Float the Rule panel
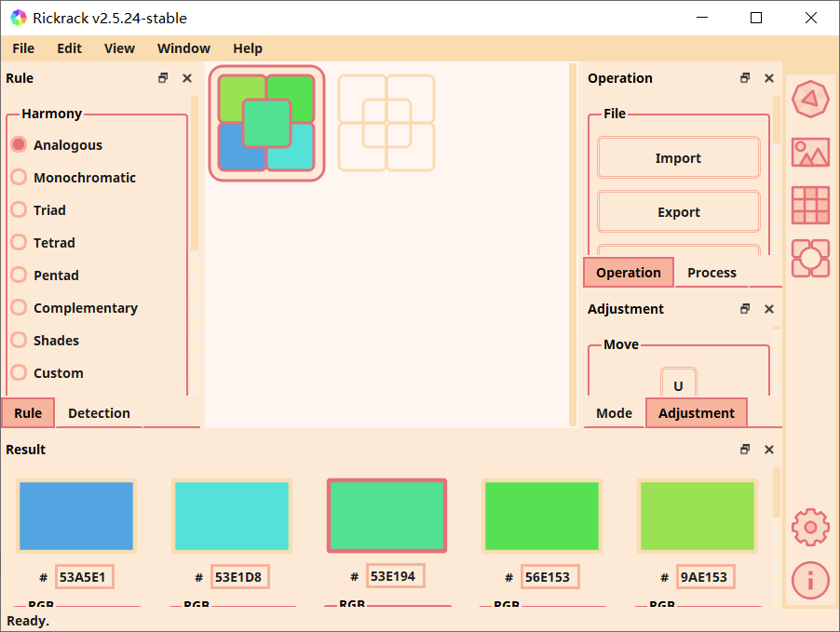 pos(163,78)
